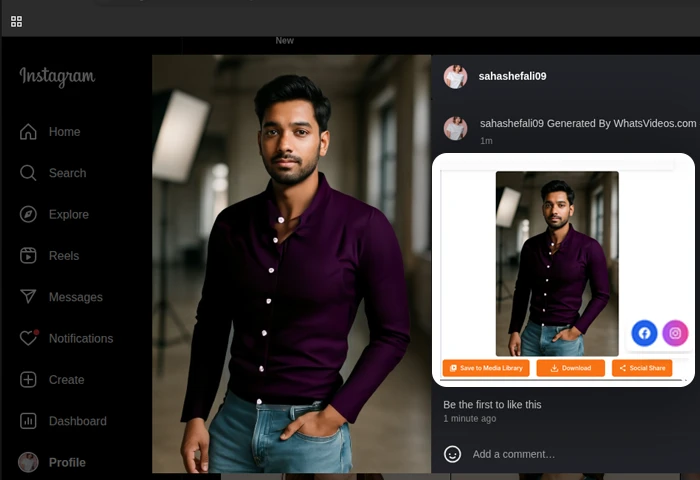Click the Create plus icon
700x480 pixels.
28,380
